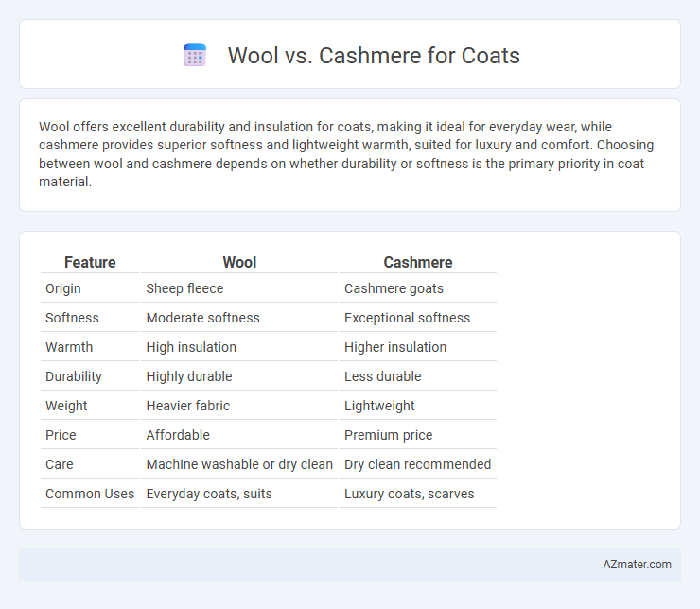Click the 'Dry clean recommended' cell

click(x=417, y=464)
